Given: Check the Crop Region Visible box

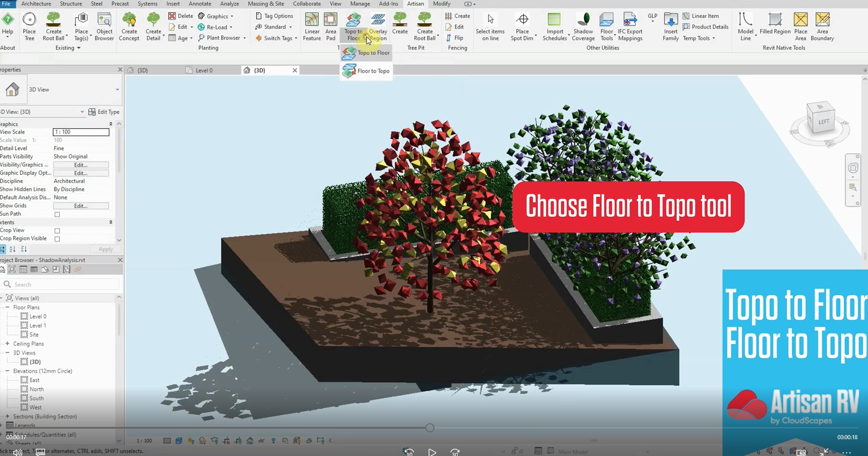Looking at the screenshot, I should (x=57, y=239).
